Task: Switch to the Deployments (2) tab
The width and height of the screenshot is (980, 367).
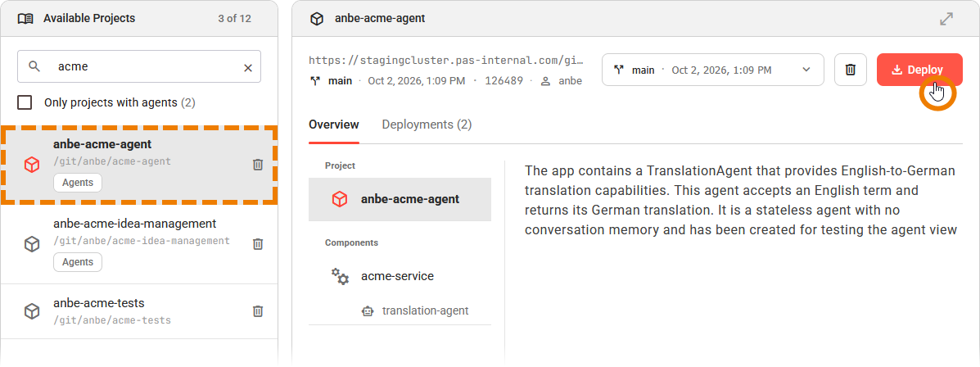Action: (x=427, y=125)
